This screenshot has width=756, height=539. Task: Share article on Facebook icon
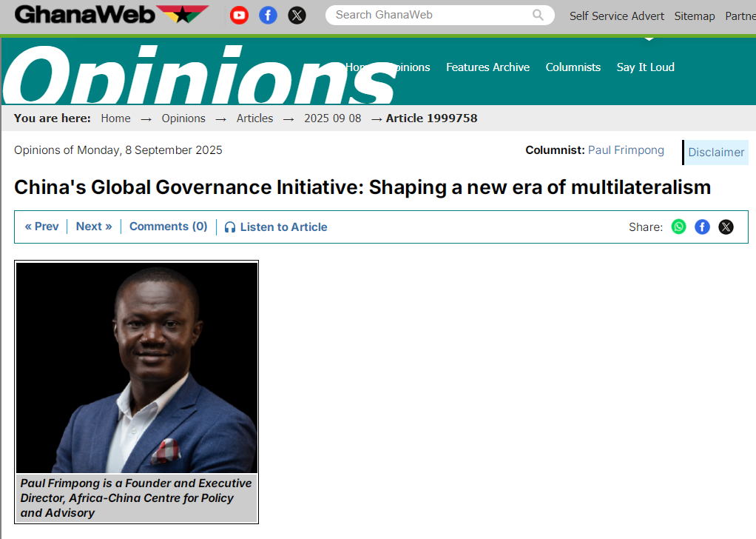click(702, 227)
